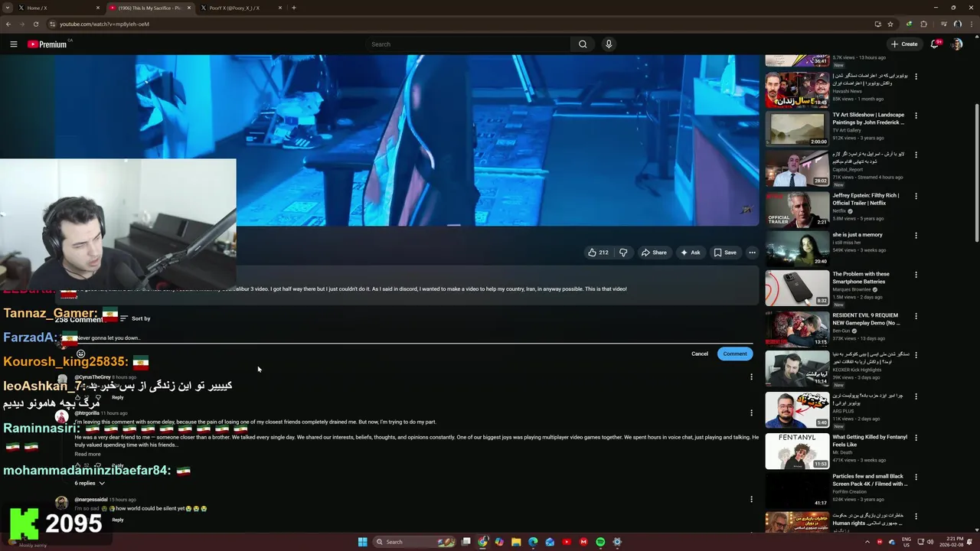Viewport: 980px width, 551px height.
Task: Reply to the nargessaidal comment
Action: click(x=117, y=520)
